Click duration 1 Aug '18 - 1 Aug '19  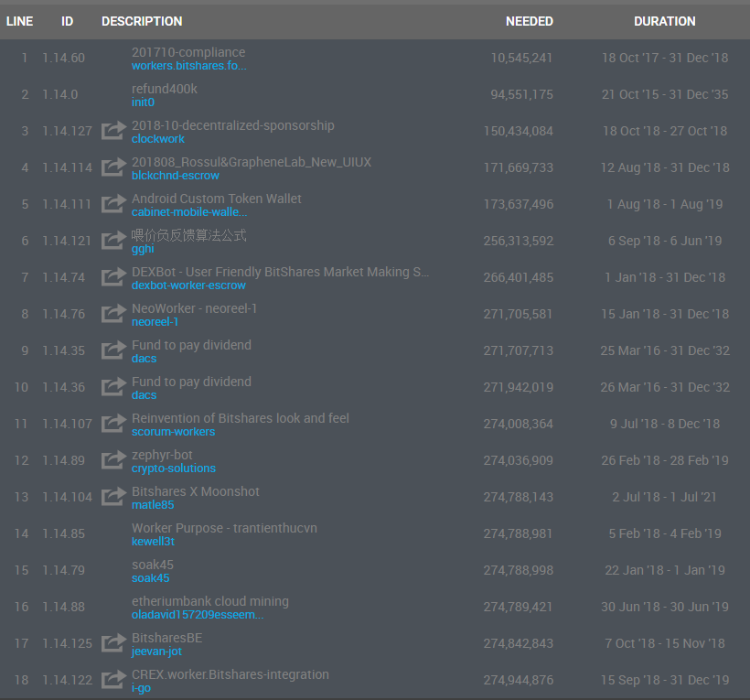tap(665, 204)
